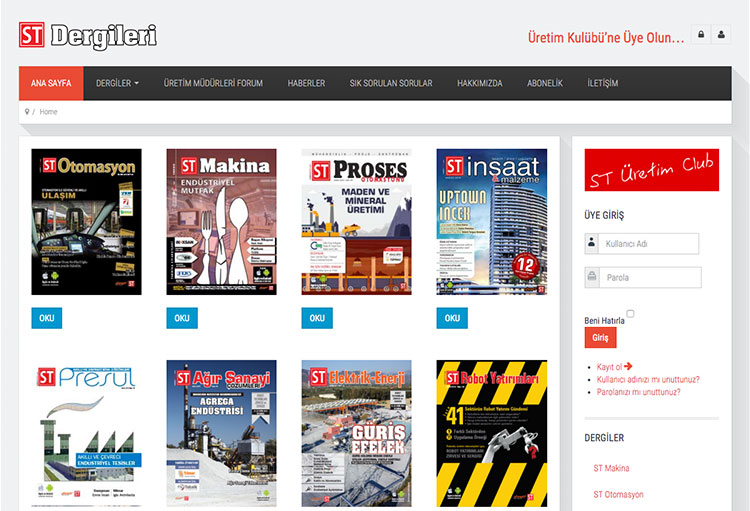Viewport: 750px width, 511px height.
Task: Open the Abonelik menu item
Action: point(545,83)
